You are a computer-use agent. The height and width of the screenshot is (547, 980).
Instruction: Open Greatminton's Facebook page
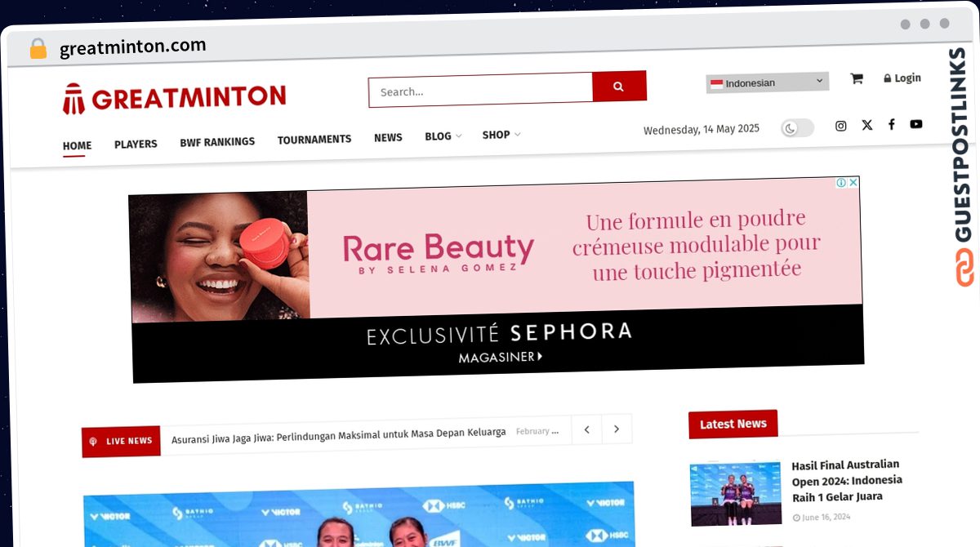point(891,124)
